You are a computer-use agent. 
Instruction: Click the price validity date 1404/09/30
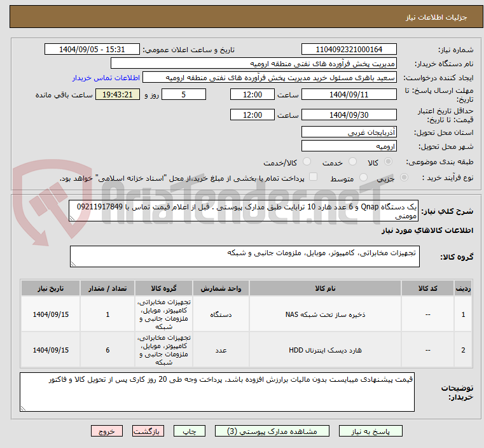coord(349,115)
